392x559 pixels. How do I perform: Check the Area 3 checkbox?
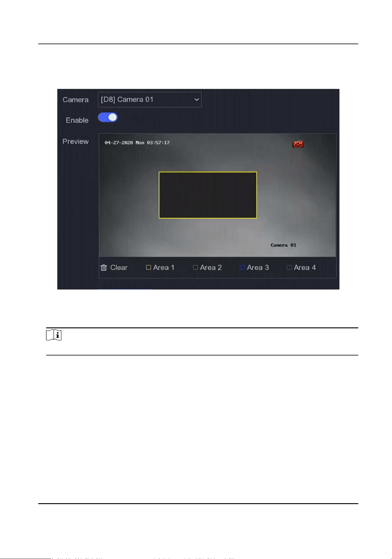pos(242,267)
